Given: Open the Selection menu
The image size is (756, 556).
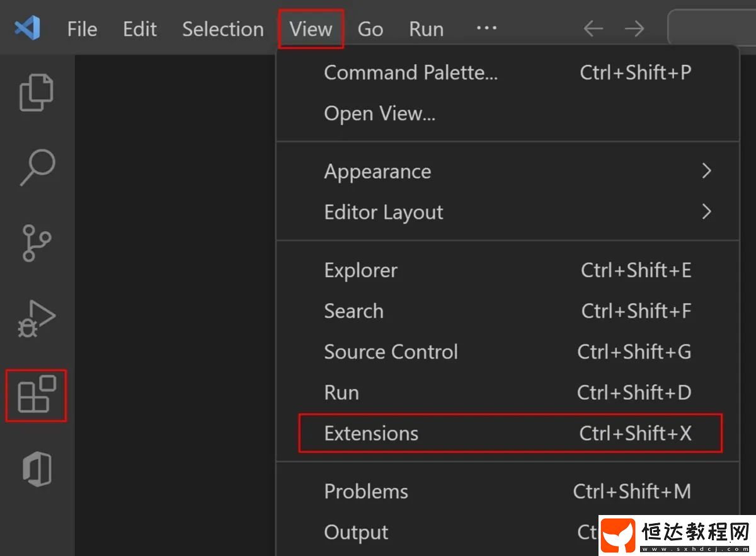Looking at the screenshot, I should click(223, 29).
